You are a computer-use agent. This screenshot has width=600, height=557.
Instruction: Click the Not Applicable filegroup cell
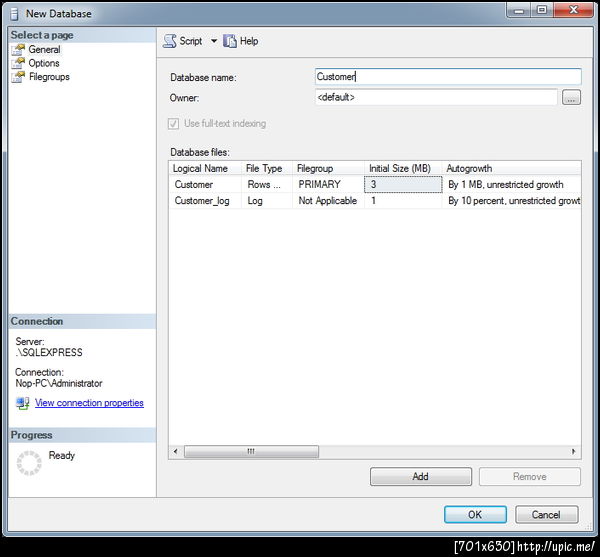click(328, 200)
